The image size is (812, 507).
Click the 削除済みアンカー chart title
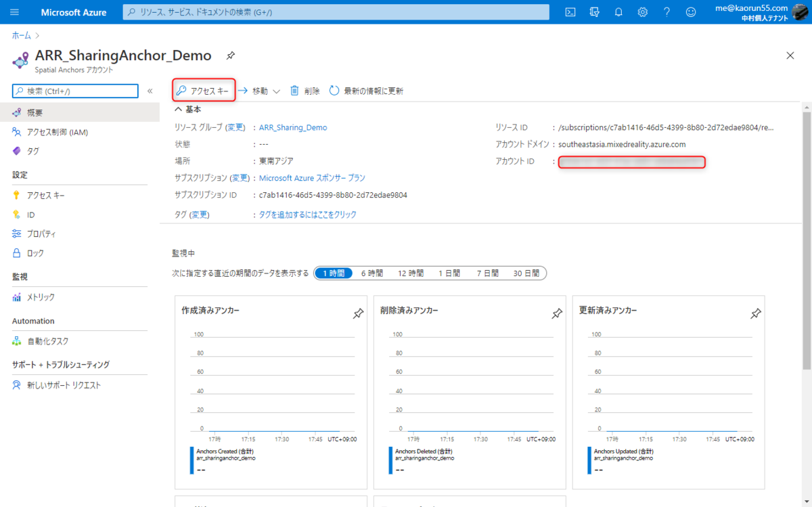(x=409, y=310)
